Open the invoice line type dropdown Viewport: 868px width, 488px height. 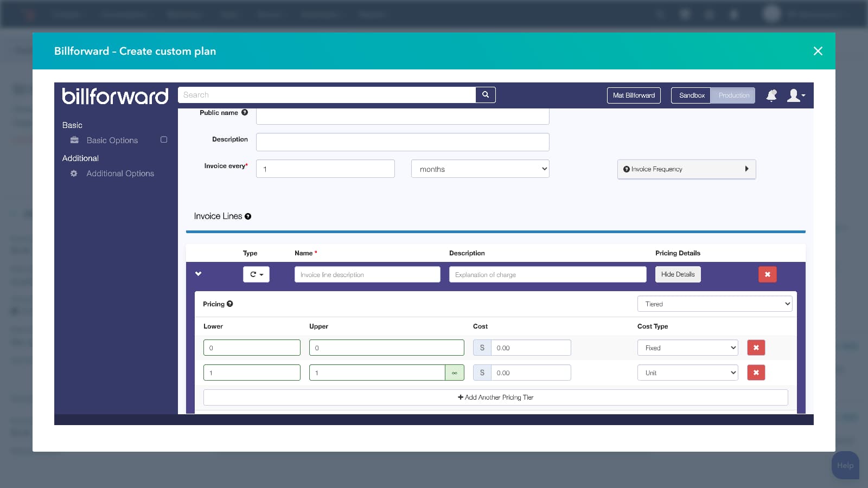pyautogui.click(x=256, y=274)
